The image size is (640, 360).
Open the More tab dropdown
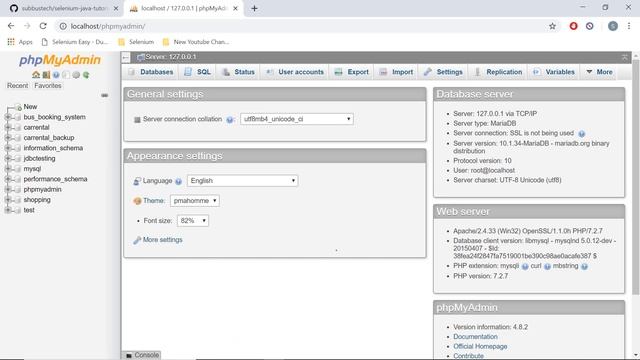[599, 72]
